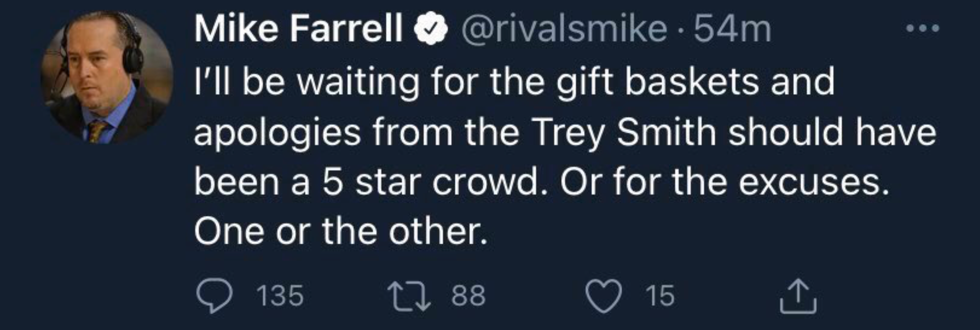The height and width of the screenshot is (330, 980).
Task: Open the share tweet options
Action: 798,296
